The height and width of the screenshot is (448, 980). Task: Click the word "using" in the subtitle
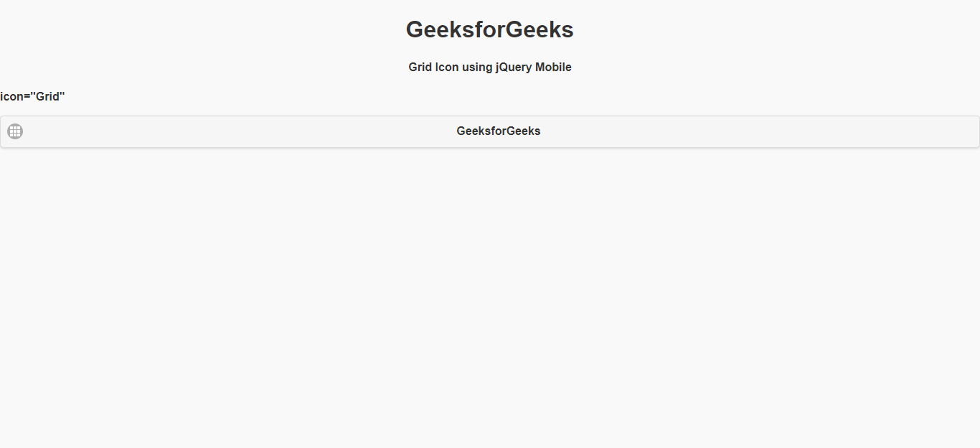[x=477, y=67]
